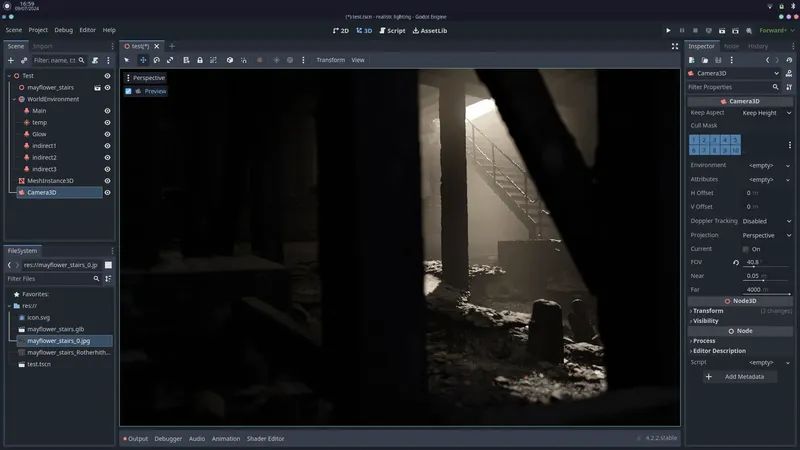Click the Add Metadata button

pyautogui.click(x=740, y=377)
